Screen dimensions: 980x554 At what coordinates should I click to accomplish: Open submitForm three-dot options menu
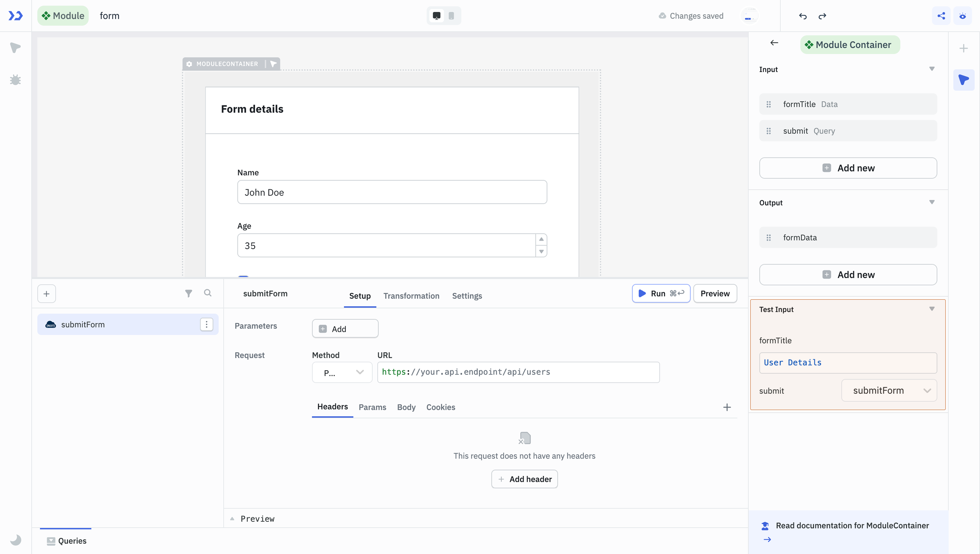click(x=206, y=324)
